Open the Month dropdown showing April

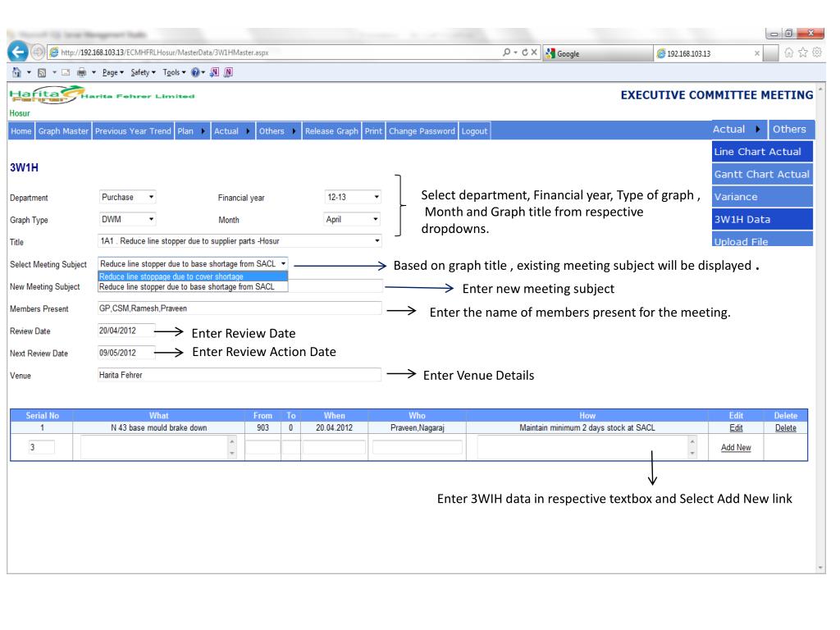click(353, 220)
